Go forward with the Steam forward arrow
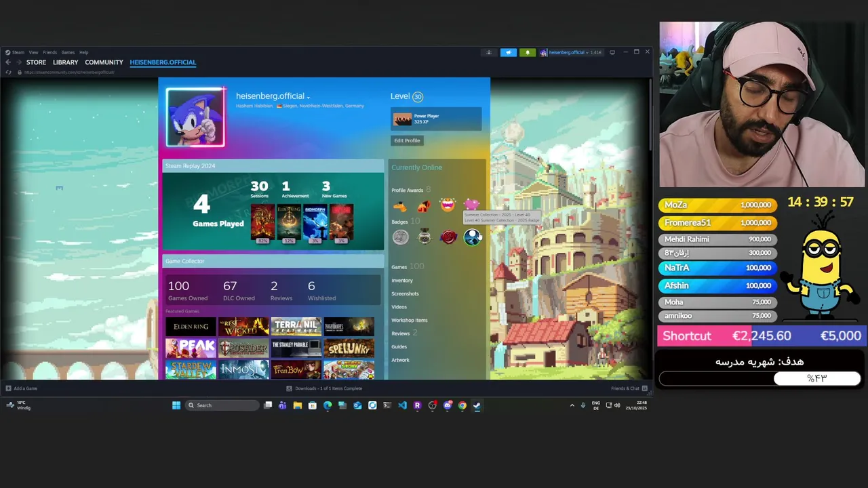The height and width of the screenshot is (488, 868). click(x=19, y=62)
